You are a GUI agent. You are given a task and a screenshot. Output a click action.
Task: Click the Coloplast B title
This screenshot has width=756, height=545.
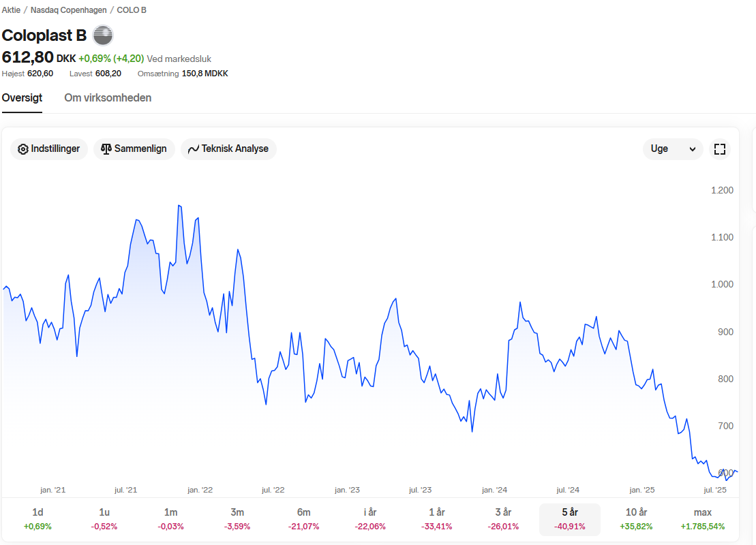click(44, 35)
